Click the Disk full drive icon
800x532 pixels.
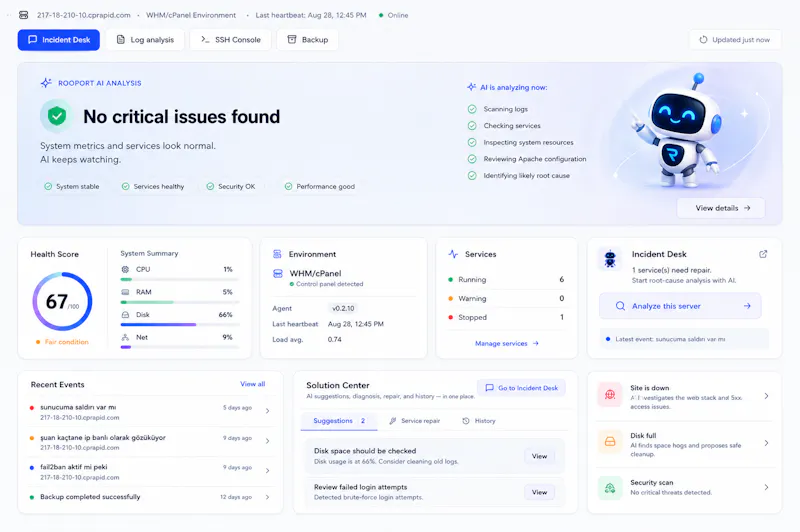[610, 441]
